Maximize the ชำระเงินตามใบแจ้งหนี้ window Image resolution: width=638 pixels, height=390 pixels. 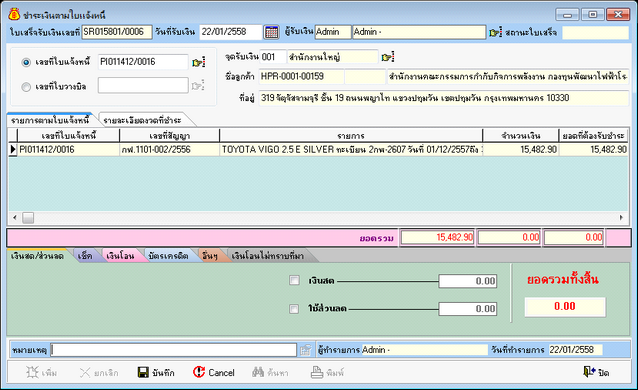click(592, 15)
